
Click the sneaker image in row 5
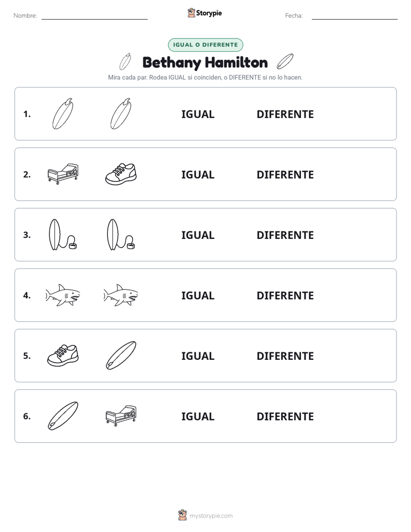click(63, 356)
